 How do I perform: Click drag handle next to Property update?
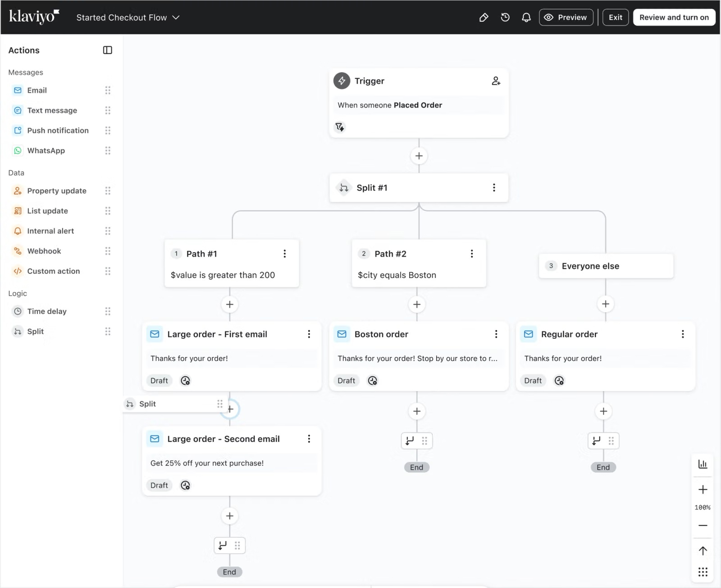pyautogui.click(x=108, y=191)
